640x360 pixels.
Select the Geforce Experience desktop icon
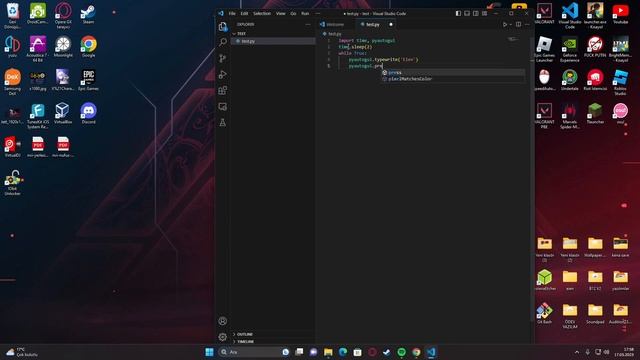569,49
